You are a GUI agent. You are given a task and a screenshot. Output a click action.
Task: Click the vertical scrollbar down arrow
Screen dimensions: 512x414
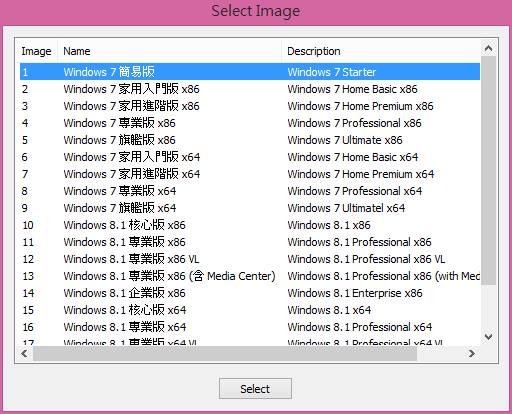coord(489,337)
